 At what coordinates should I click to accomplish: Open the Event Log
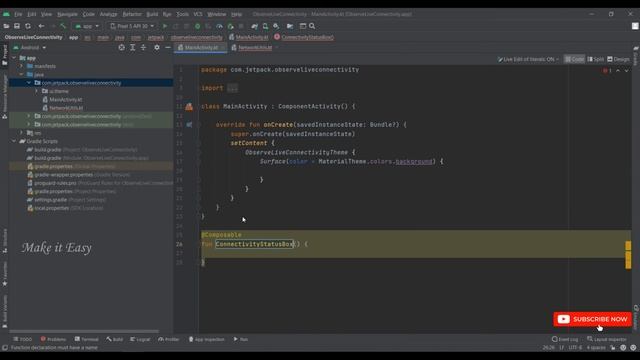point(565,339)
